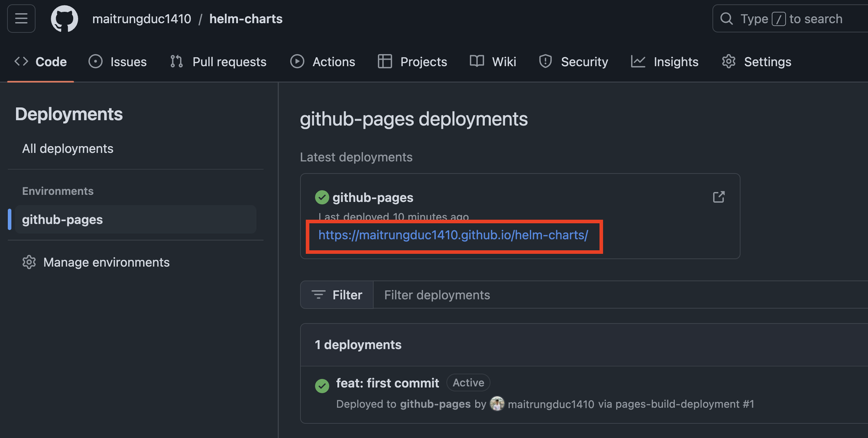The height and width of the screenshot is (438, 868).
Task: Go to the Actions tab
Action: [x=322, y=62]
